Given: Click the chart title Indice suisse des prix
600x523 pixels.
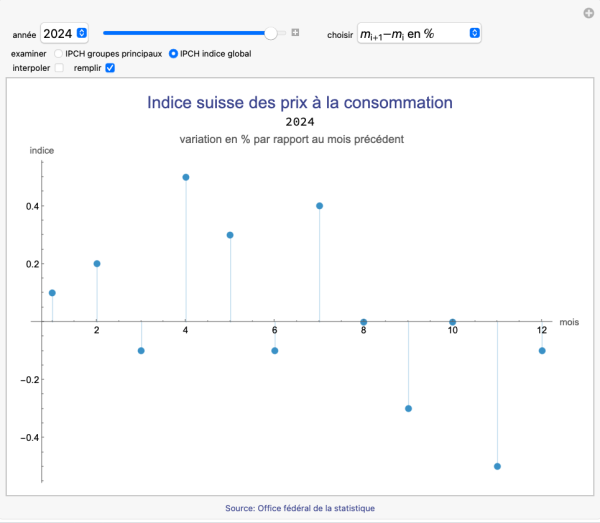Looking at the screenshot, I should click(300, 102).
